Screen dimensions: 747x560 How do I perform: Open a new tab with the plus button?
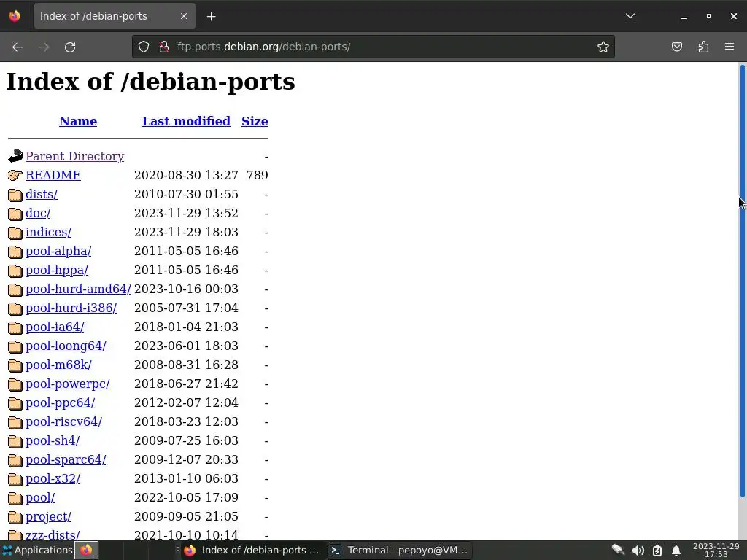[211, 17]
